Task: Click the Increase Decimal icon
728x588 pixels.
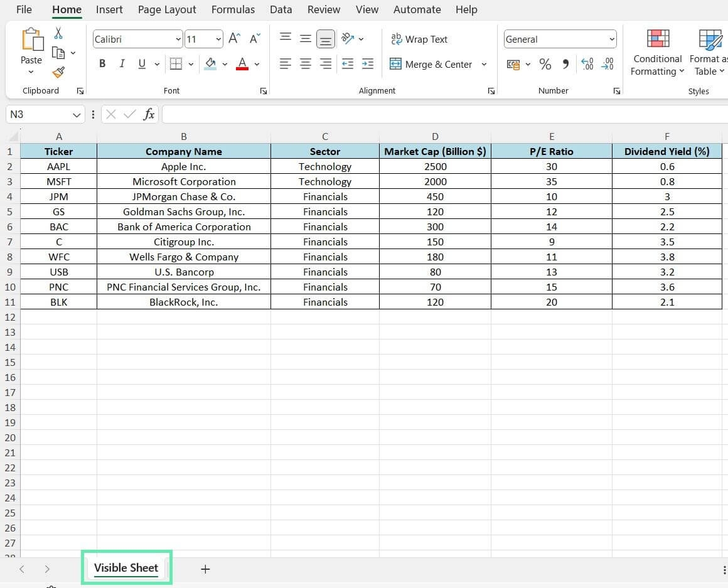Action: click(x=587, y=64)
